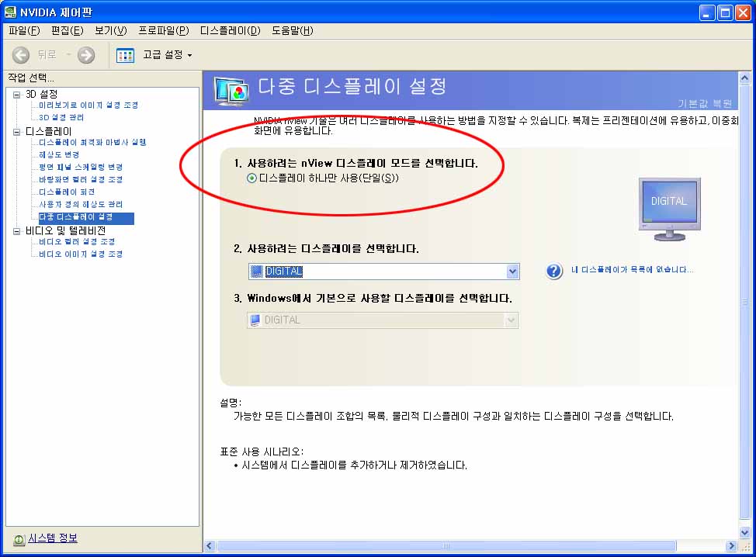Click the blue help question mark icon

tap(554, 271)
